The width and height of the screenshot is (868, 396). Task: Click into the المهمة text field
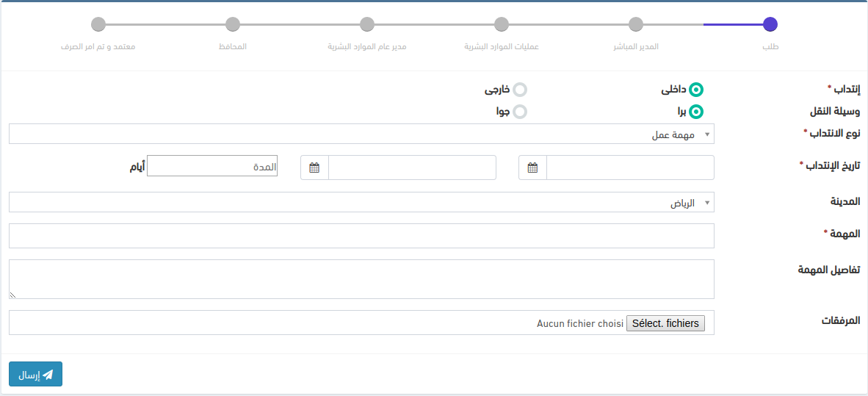pyautogui.click(x=361, y=236)
